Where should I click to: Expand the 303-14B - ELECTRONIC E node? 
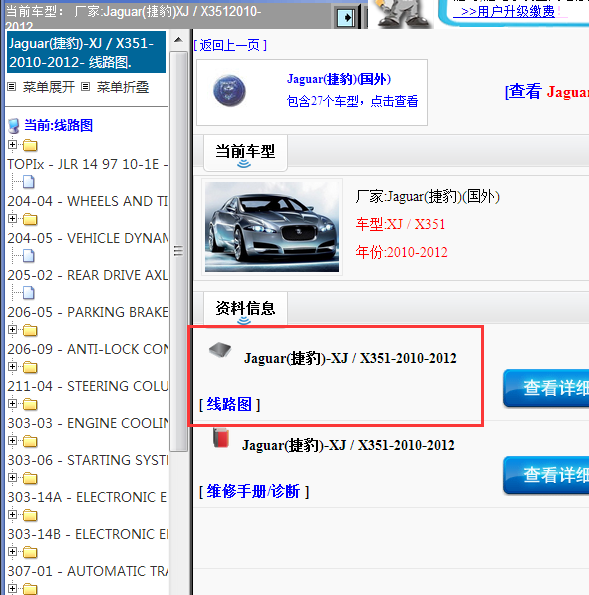(x=12, y=515)
